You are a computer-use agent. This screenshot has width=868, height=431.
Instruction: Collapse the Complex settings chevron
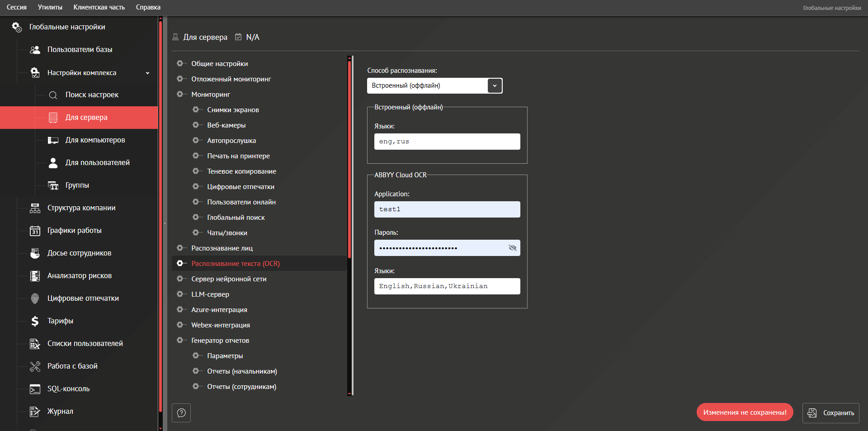(x=147, y=73)
